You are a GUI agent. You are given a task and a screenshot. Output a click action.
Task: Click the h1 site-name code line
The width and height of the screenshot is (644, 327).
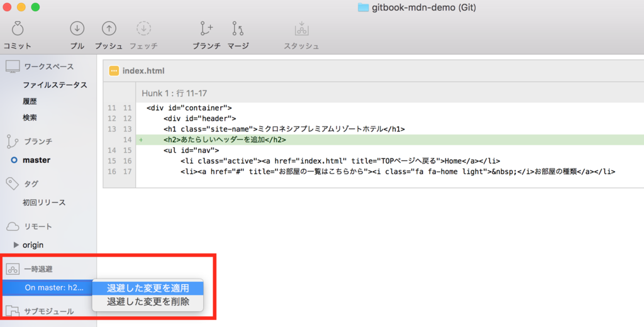pos(284,129)
